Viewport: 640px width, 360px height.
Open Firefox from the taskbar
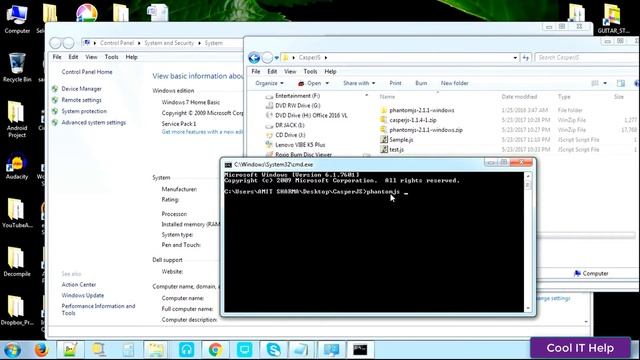(41, 350)
